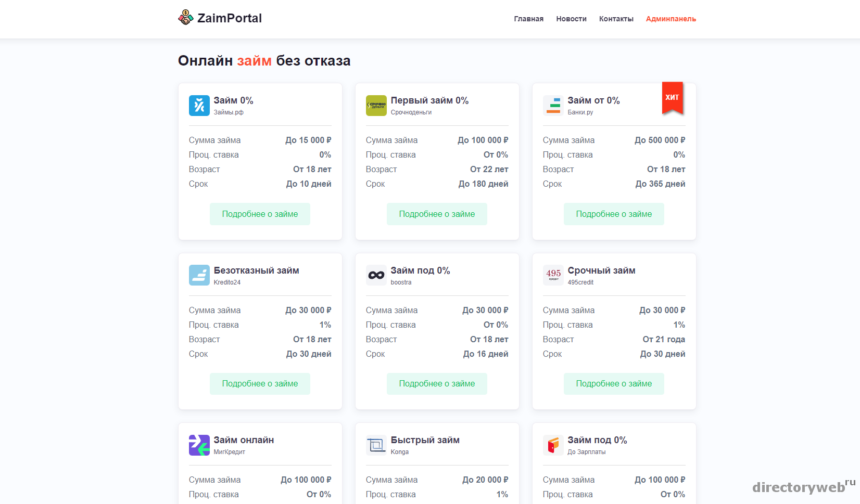Screen dimensions: 860x504
Task: Click the Konga company logo icon
Action: tap(376, 445)
